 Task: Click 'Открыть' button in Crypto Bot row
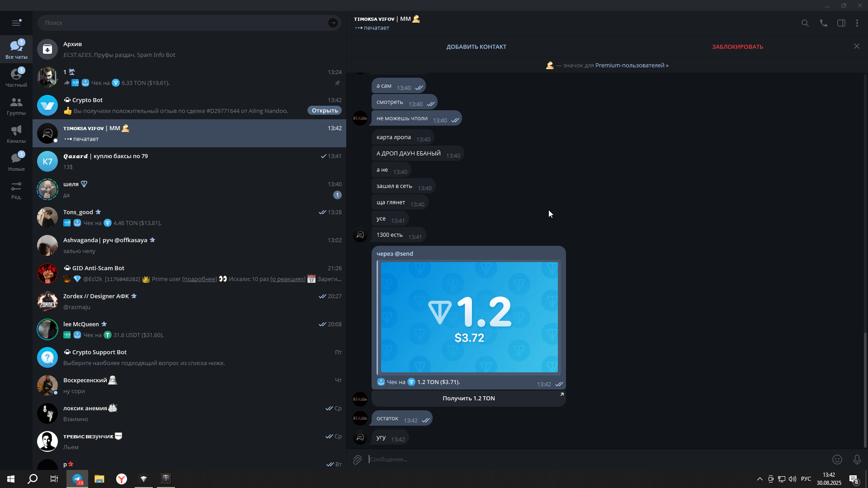(x=325, y=111)
